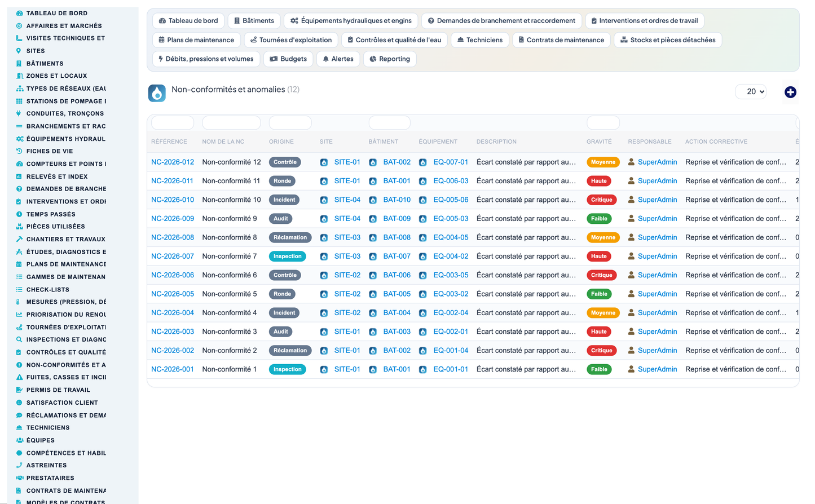
Task: Open Compteurs et points in sidebar
Action: tap(66, 164)
